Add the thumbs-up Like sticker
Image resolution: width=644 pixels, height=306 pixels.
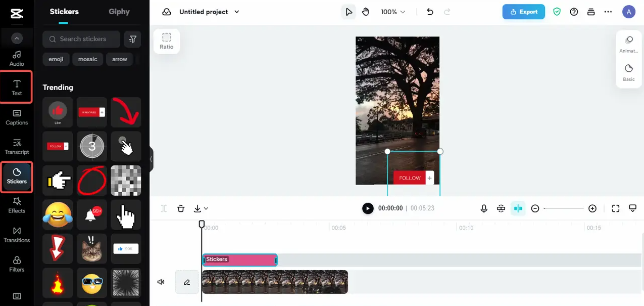58,112
